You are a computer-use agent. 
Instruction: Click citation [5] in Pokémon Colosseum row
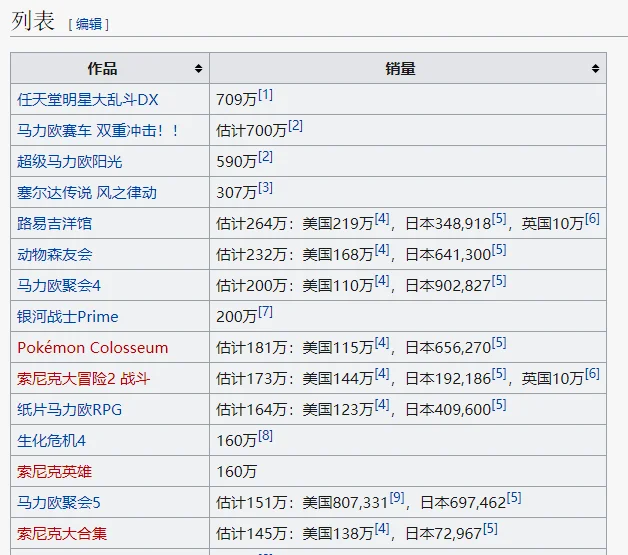tap(499, 343)
